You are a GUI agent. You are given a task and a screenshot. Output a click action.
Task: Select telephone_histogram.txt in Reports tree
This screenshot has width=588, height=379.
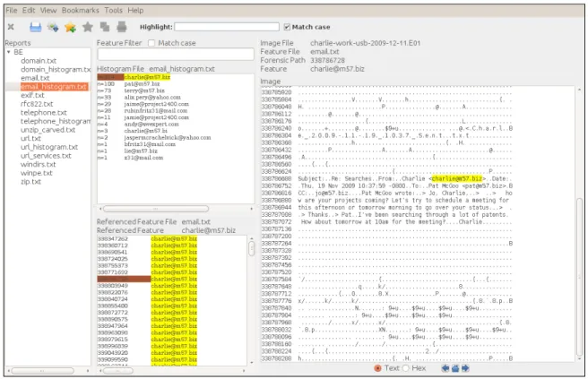56,121
